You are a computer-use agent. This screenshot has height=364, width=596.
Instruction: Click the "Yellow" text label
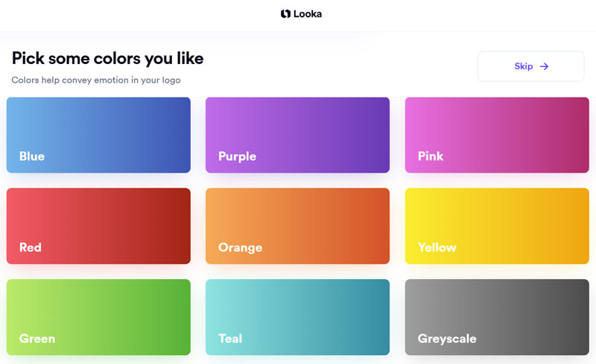pyautogui.click(x=437, y=247)
